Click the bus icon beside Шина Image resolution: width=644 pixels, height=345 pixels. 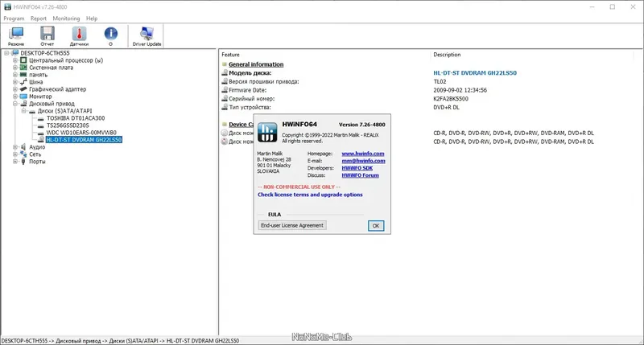click(x=23, y=82)
